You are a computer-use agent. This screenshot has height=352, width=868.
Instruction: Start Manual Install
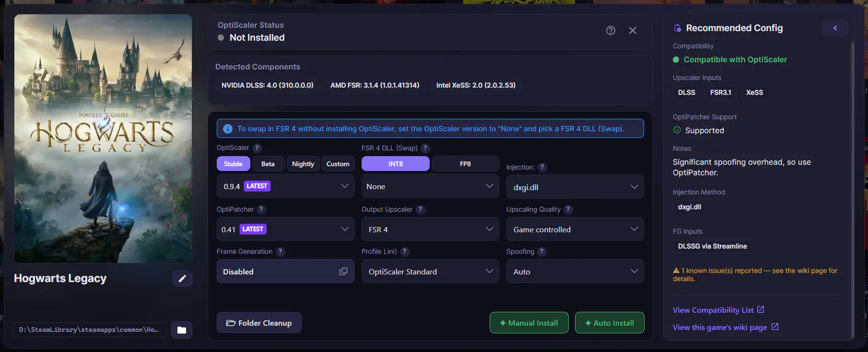click(x=529, y=323)
